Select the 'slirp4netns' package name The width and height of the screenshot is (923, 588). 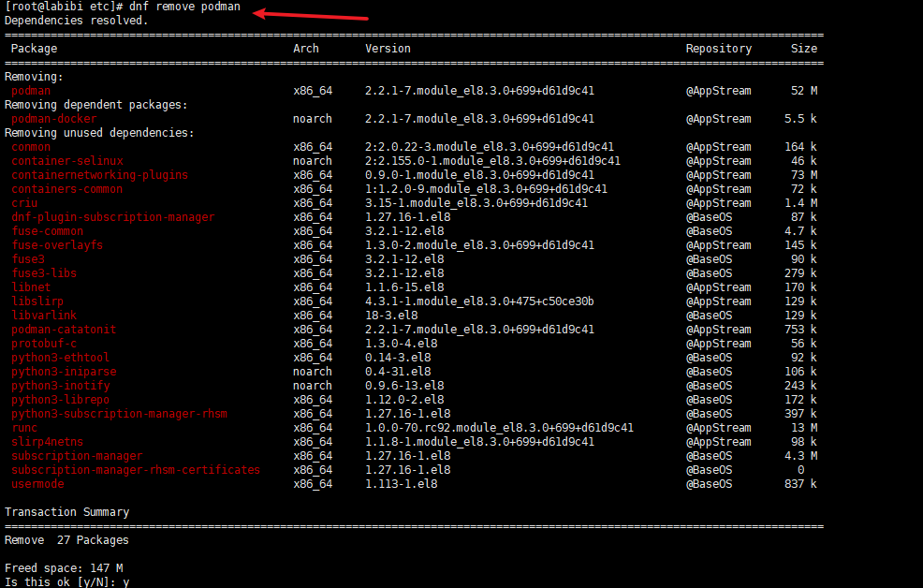pos(47,442)
